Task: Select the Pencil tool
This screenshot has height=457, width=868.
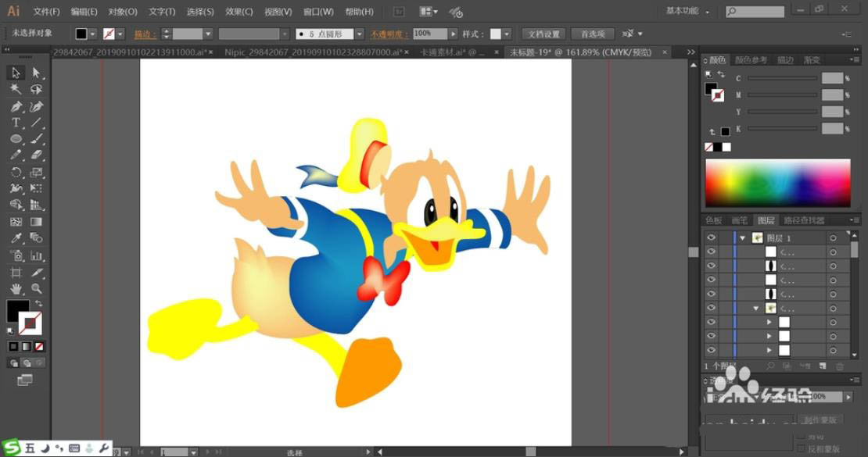Action: 16,155
